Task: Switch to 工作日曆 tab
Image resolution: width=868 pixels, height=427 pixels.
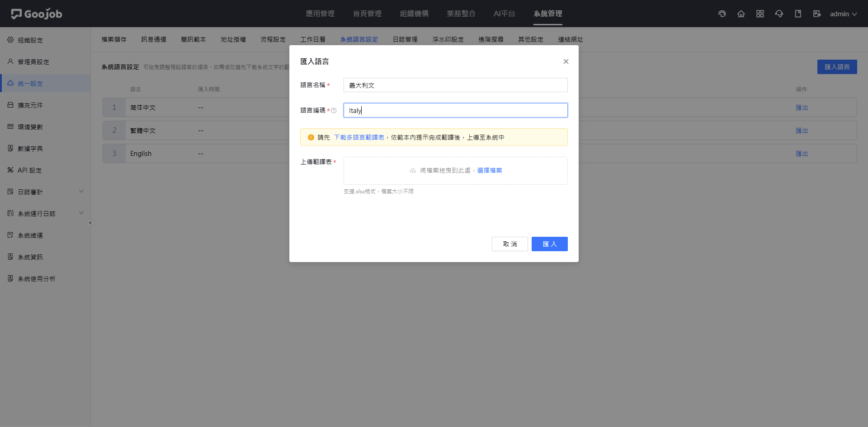Action: click(313, 39)
